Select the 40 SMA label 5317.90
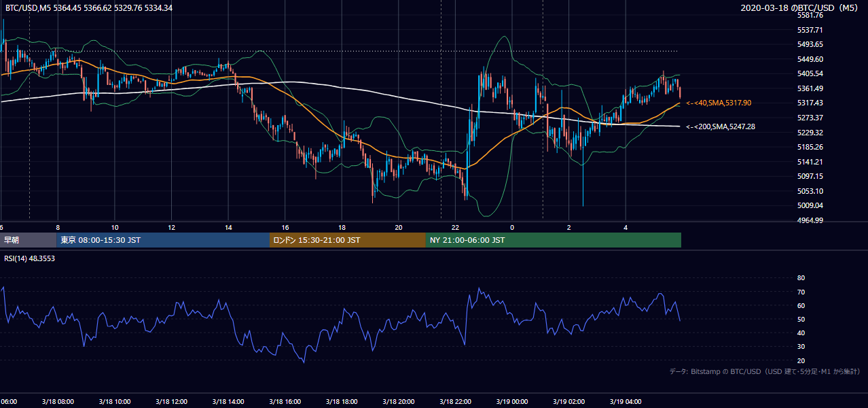Image resolution: width=868 pixels, height=408 pixels. coord(718,103)
